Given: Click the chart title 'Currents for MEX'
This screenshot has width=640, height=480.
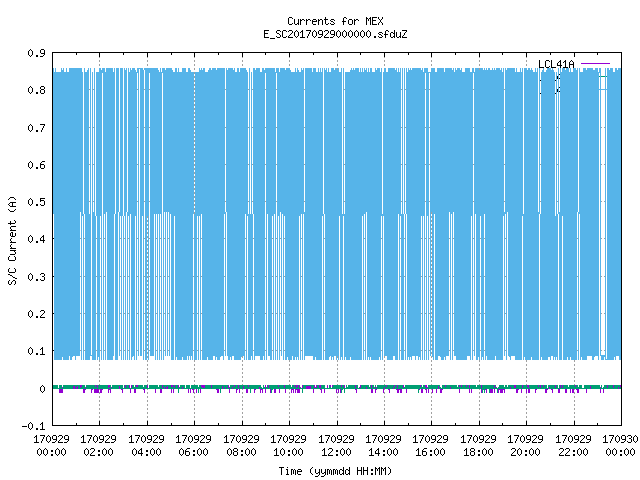Looking at the screenshot, I should pyautogui.click(x=335, y=21).
